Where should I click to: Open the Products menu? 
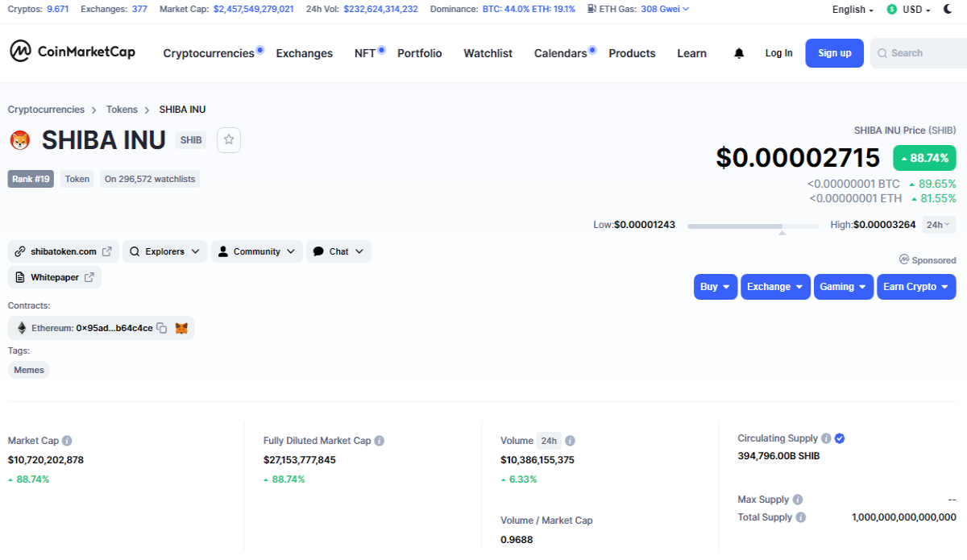(632, 53)
